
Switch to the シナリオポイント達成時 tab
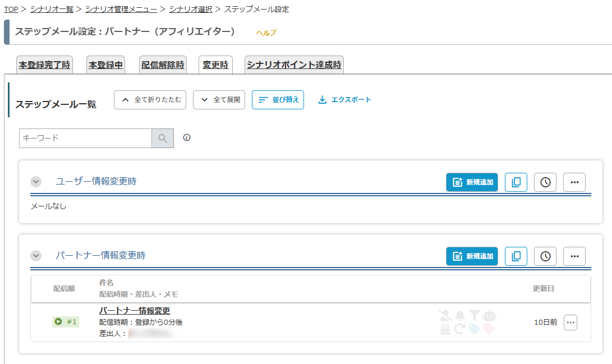294,65
